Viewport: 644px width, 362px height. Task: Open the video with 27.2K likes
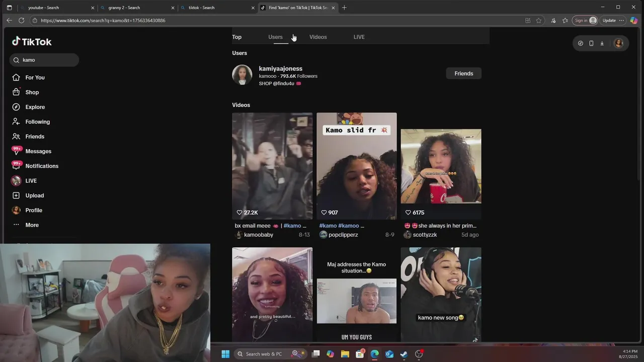[x=272, y=166]
